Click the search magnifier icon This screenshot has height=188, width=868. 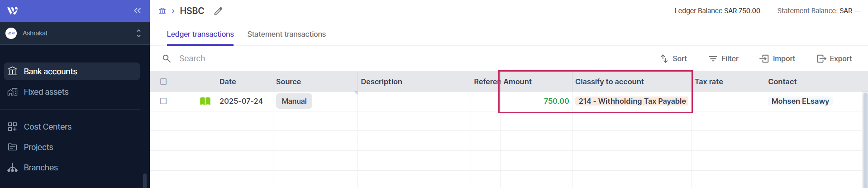coord(167,58)
